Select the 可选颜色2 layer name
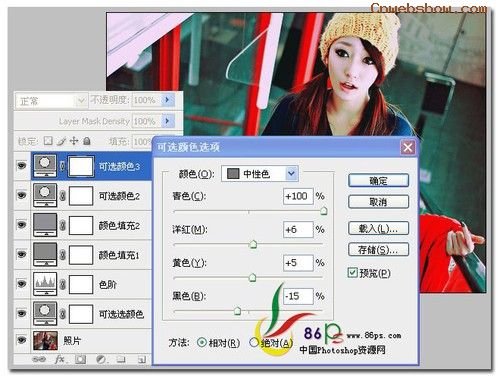This screenshot has width=500, height=379. click(119, 196)
